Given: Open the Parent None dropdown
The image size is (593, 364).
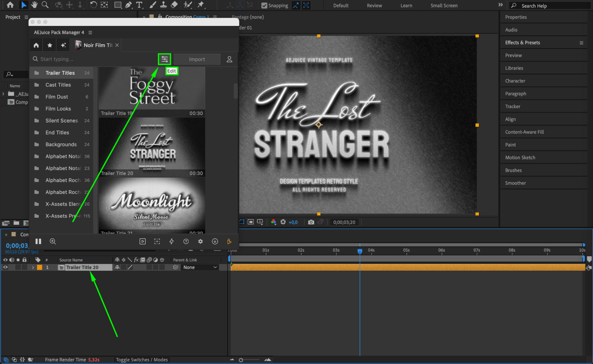Looking at the screenshot, I should click(x=200, y=267).
